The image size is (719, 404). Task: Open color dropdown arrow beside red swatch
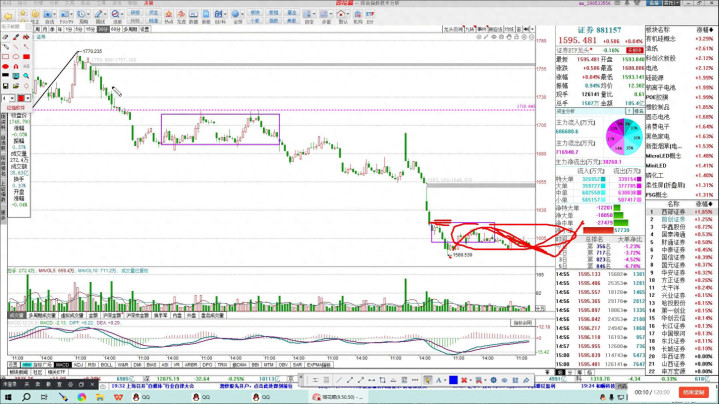(x=28, y=98)
